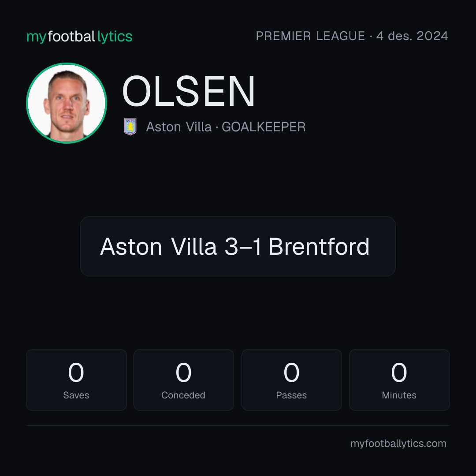This screenshot has height=476, width=476.
Task: Select the Minutes stat card
Action: 399,380
